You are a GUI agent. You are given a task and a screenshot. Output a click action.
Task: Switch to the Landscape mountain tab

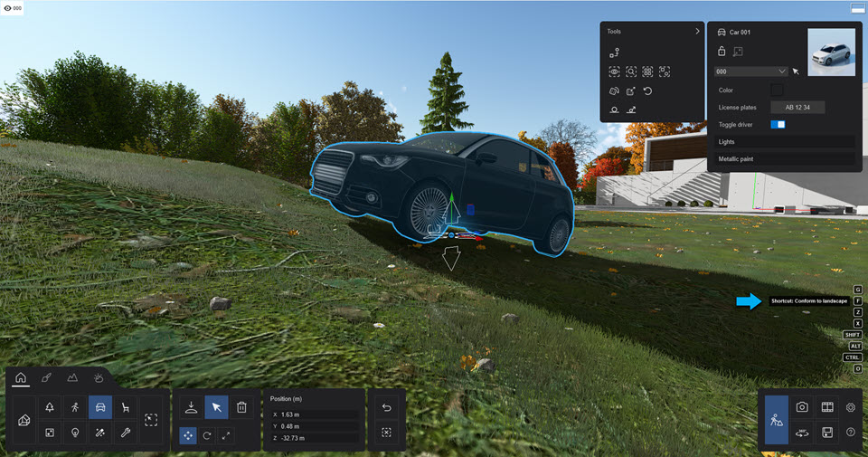pyautogui.click(x=72, y=377)
